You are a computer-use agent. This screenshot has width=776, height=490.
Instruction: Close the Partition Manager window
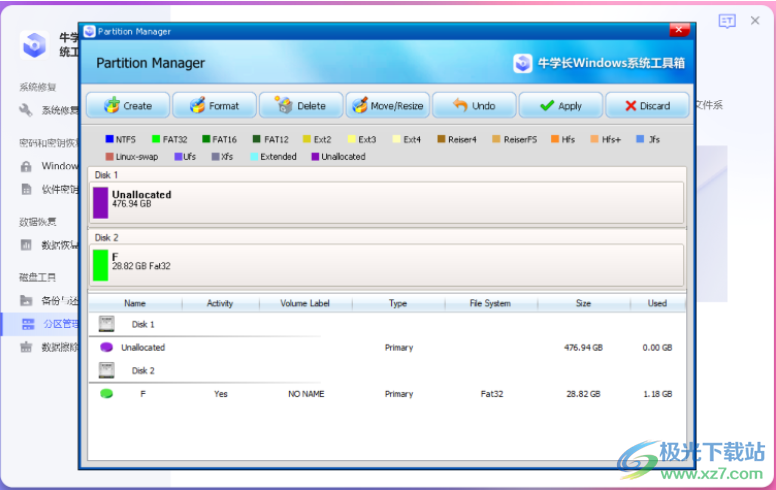point(679,30)
